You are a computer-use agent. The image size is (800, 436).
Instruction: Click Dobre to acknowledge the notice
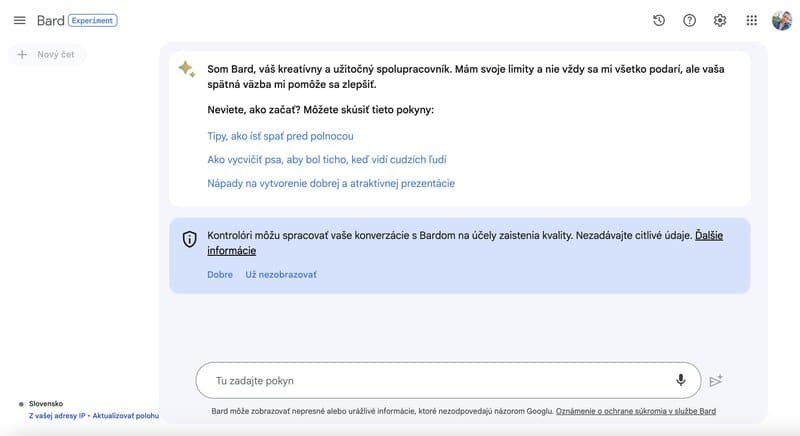click(x=220, y=274)
